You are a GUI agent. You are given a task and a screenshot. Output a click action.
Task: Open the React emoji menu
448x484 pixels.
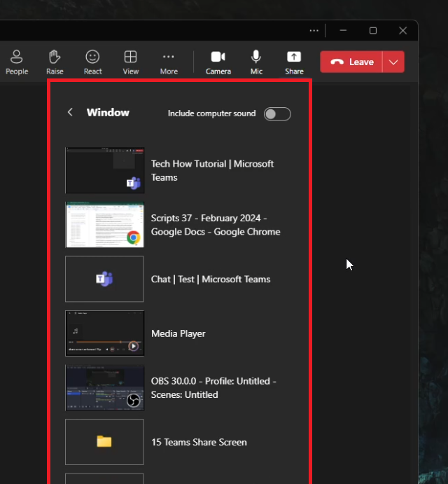pos(92,62)
